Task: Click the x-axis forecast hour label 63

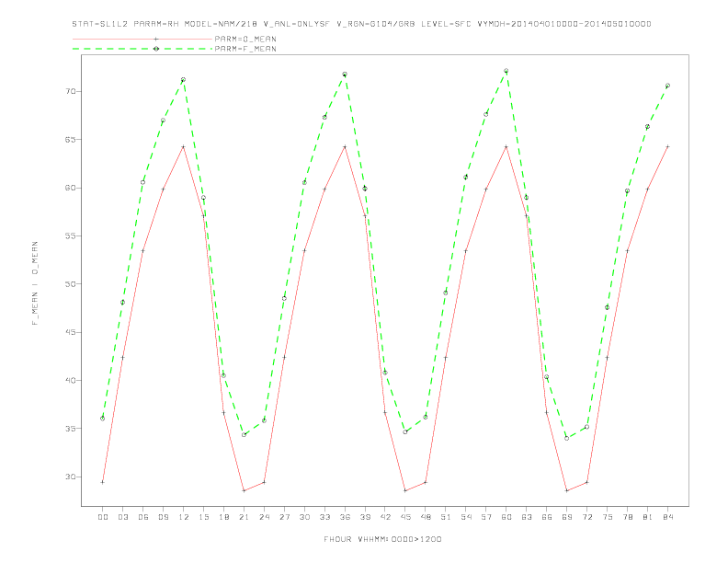Action: coord(527,517)
